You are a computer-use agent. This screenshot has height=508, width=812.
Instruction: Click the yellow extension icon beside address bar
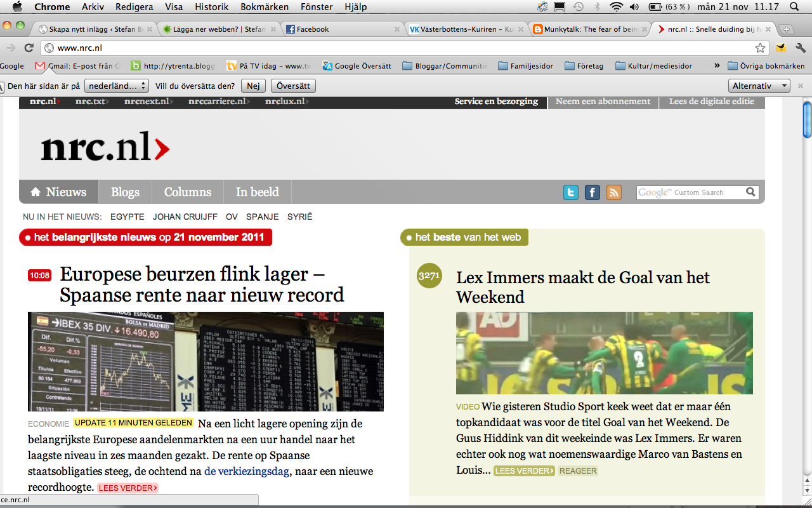781,48
